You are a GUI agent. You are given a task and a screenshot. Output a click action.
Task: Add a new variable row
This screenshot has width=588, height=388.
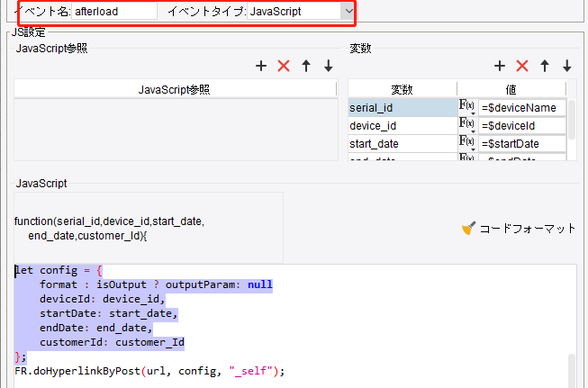pyautogui.click(x=500, y=66)
